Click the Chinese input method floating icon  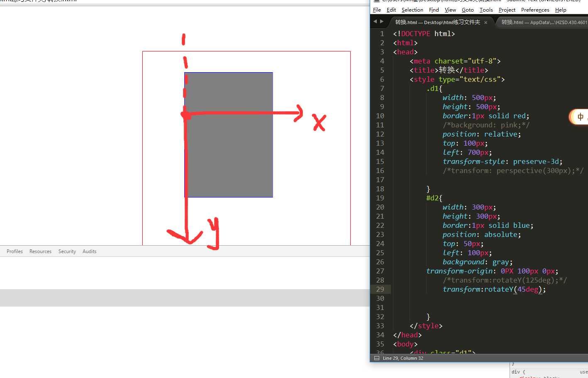(x=579, y=117)
